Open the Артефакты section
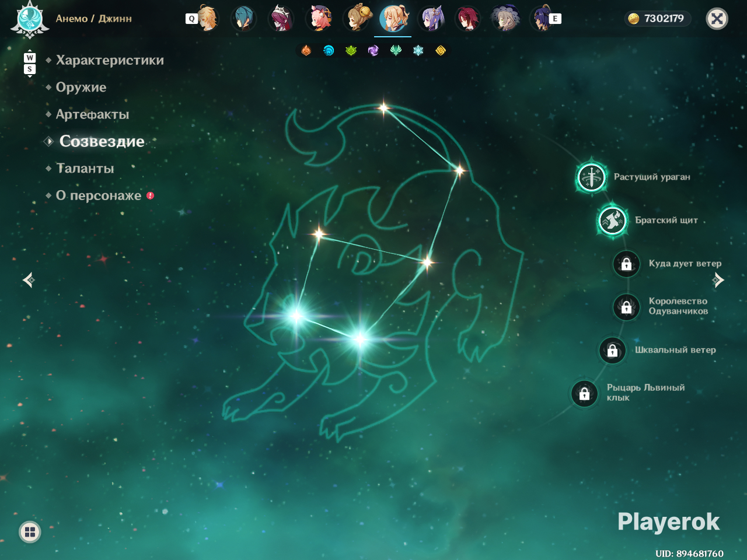This screenshot has width=747, height=560. [92, 114]
